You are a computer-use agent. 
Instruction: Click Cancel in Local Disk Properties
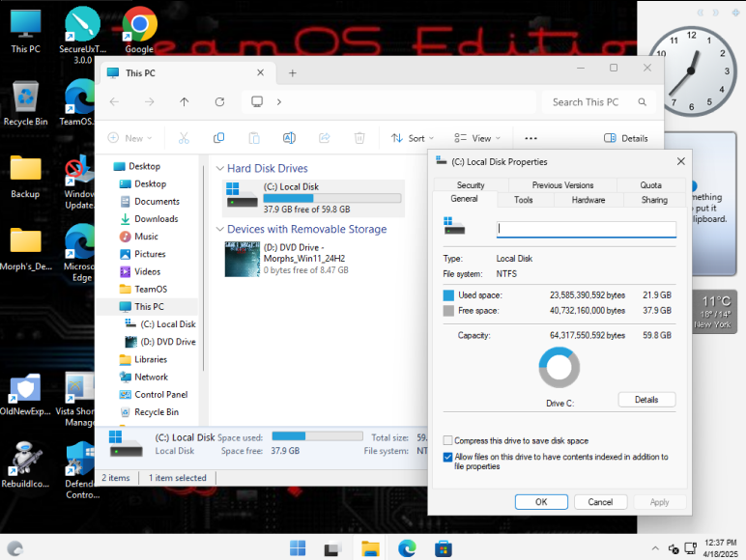pyautogui.click(x=600, y=502)
